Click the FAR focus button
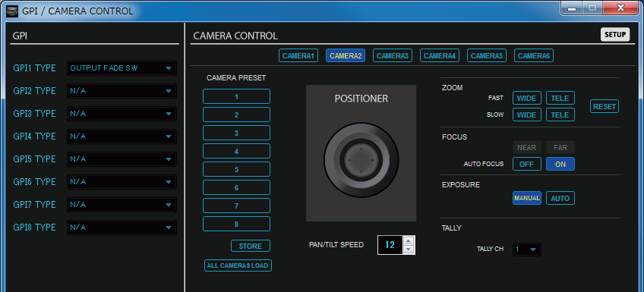The width and height of the screenshot is (644, 292). [560, 147]
